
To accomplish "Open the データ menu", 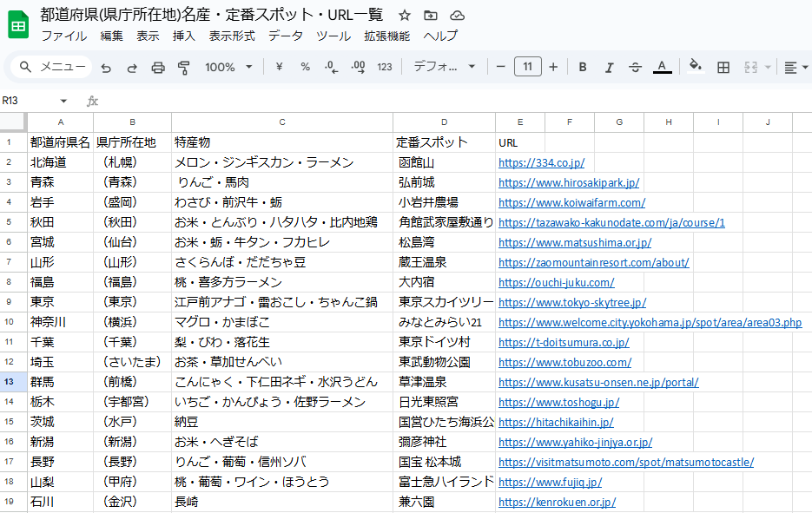I will click(286, 36).
